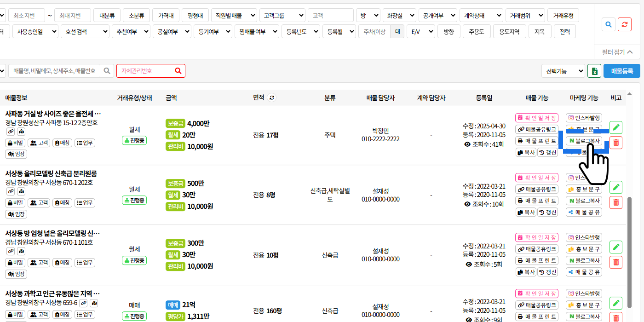Viewport: 644px width, 322px height.
Task: Click the 주용도 filter button
Action: click(477, 31)
